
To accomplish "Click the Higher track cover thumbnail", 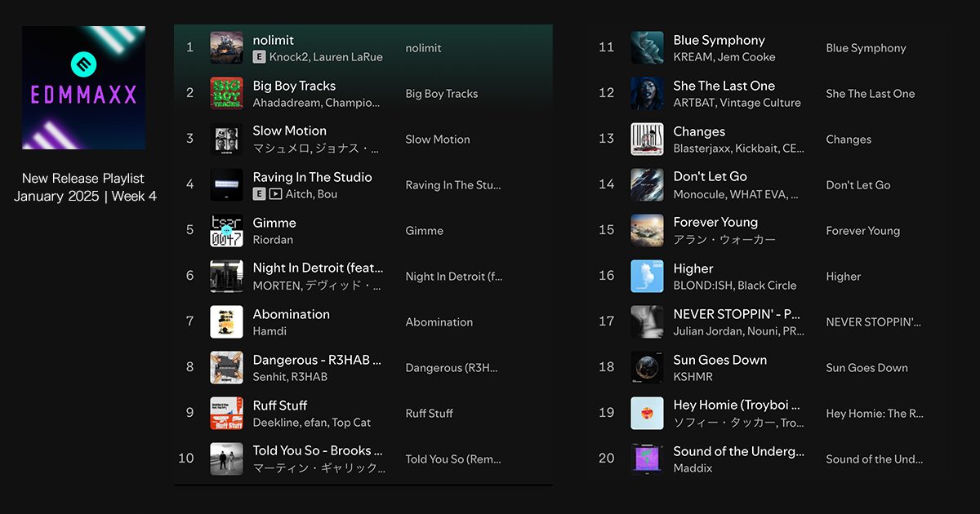I will tap(647, 277).
